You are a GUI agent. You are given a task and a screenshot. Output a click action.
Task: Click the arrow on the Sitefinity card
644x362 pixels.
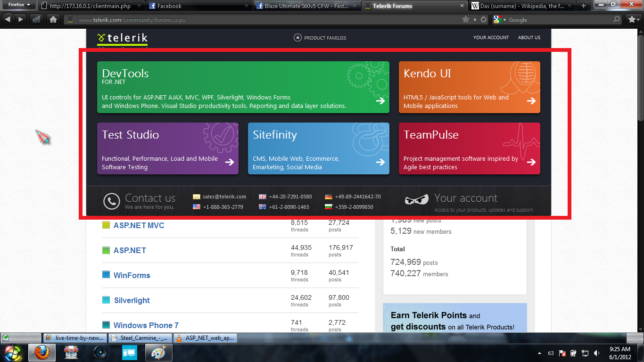(380, 162)
